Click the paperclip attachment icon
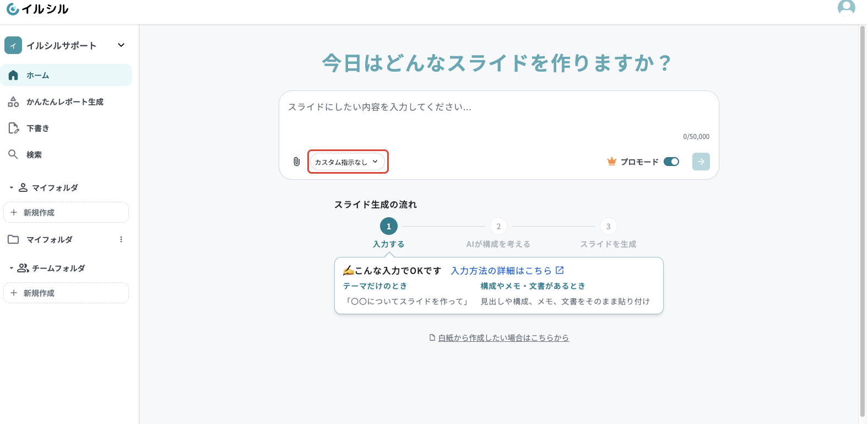Viewport: 868px width, 424px height. pyautogui.click(x=296, y=162)
